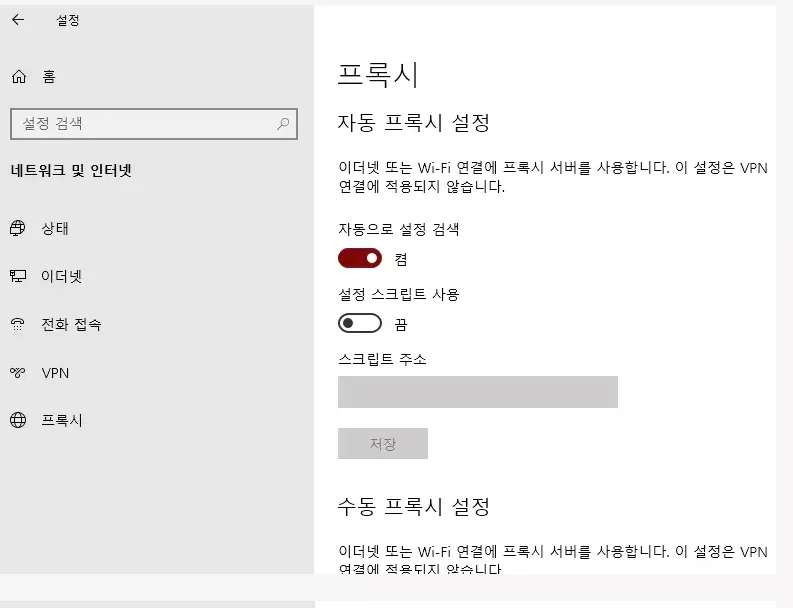Viewport: 793px width, 608px height.
Task: Open the 전화 접속 menu item
Action: click(x=71, y=324)
